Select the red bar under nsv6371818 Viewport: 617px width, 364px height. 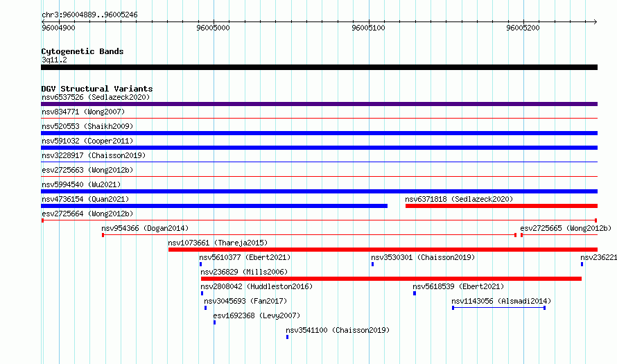pyautogui.click(x=501, y=206)
